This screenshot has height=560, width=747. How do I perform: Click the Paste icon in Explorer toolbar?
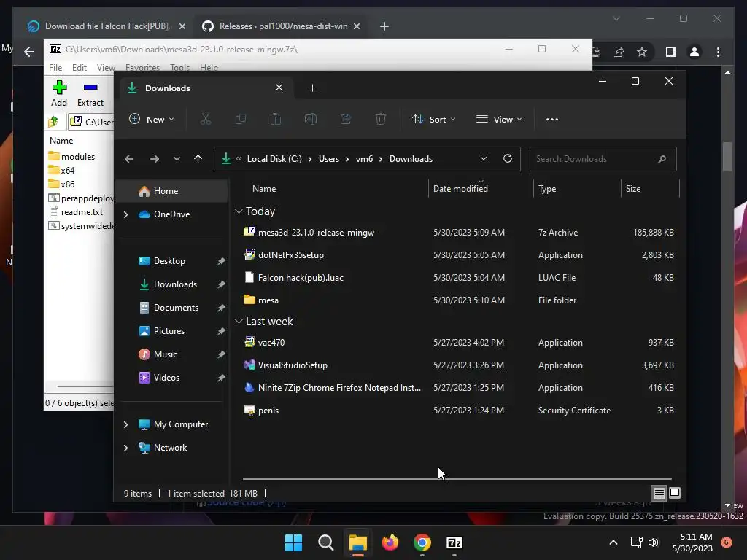pos(275,119)
